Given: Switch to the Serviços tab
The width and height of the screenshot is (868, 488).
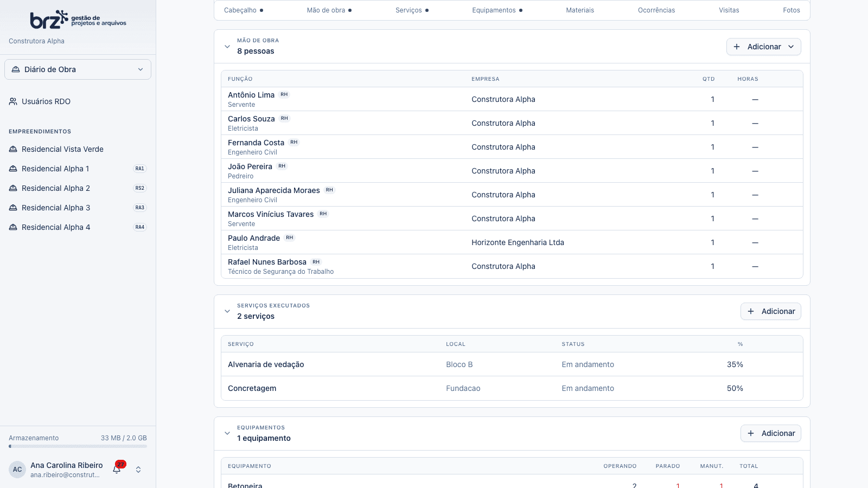Looking at the screenshot, I should point(412,10).
